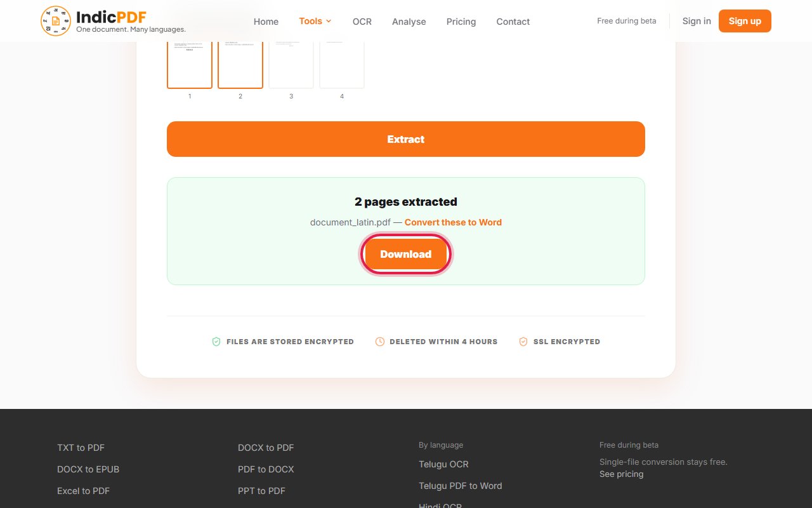
Task: Open the Pricing page
Action: click(461, 22)
